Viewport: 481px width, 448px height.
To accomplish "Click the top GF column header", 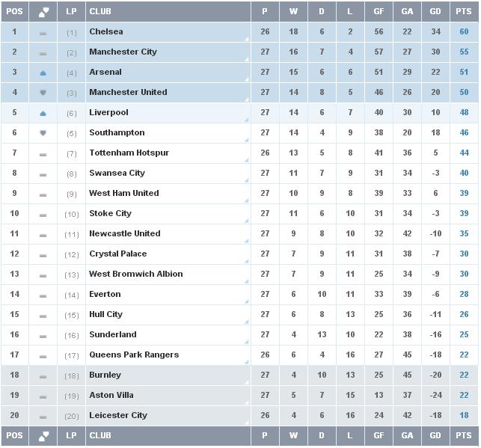I will 379,12.
